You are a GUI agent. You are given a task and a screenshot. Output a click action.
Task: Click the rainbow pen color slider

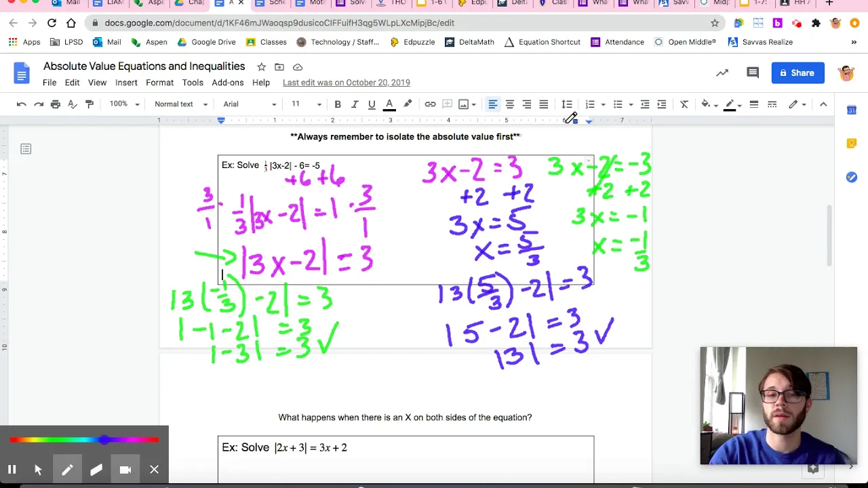click(x=84, y=441)
